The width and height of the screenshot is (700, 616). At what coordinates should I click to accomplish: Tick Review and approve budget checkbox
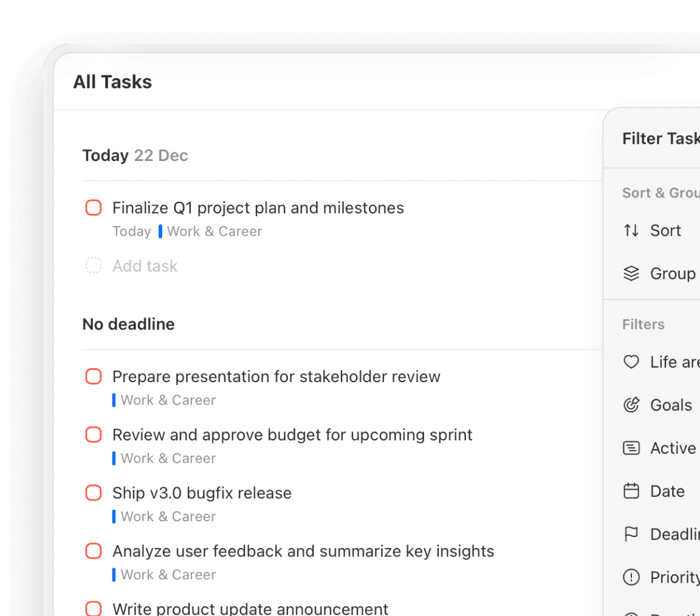94,435
